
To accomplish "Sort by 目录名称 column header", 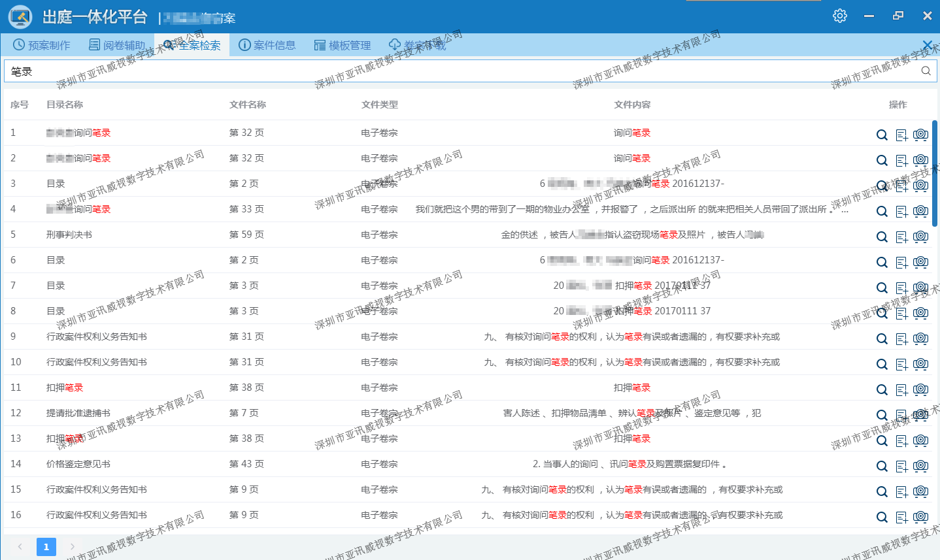I will coord(65,105).
